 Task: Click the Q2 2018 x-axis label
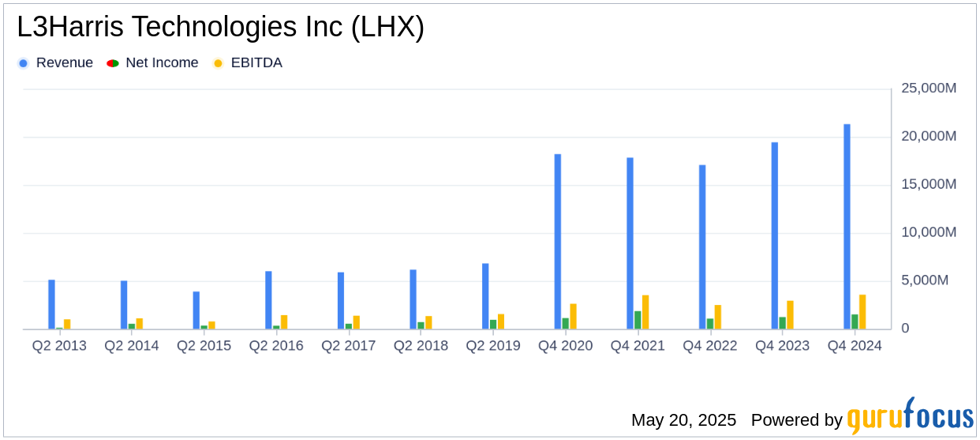pos(421,346)
